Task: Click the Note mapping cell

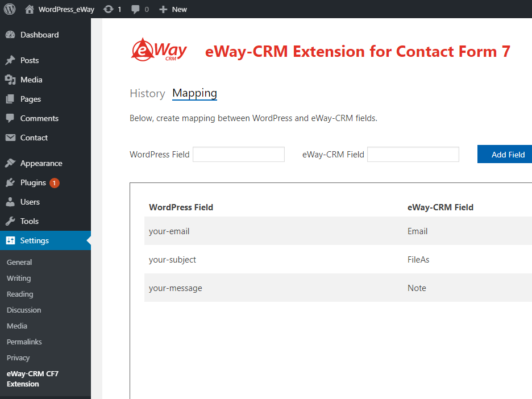Action: 417,288
